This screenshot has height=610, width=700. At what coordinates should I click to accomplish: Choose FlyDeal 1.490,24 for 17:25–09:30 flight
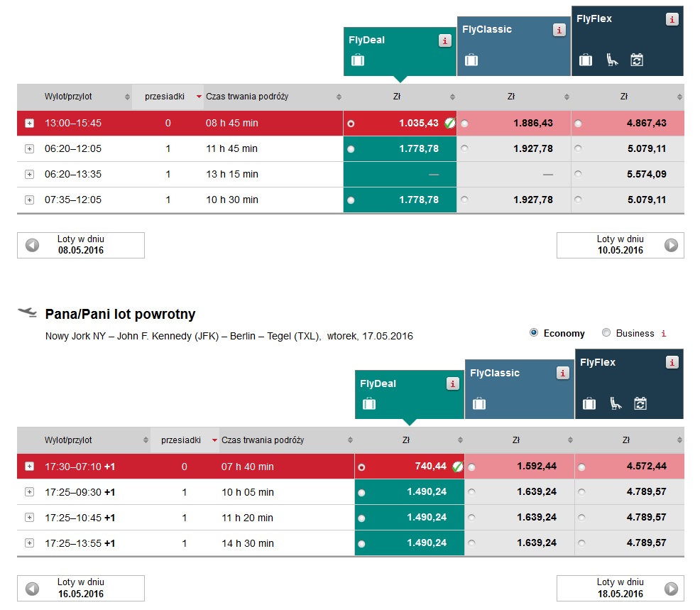(x=361, y=493)
